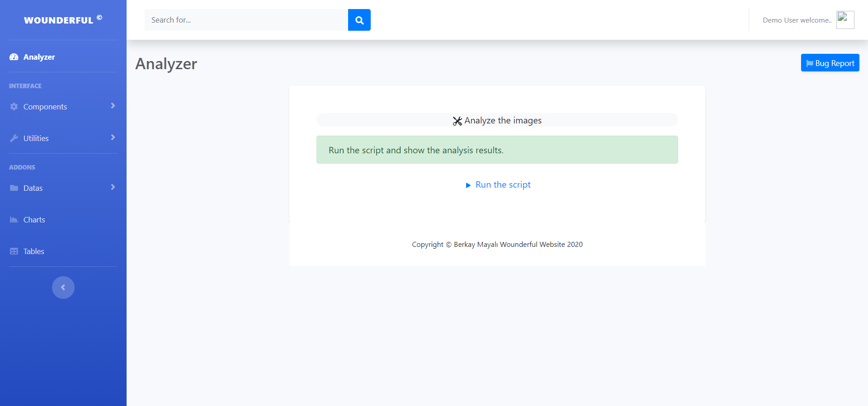This screenshot has height=406, width=868.
Task: Collapse the sidebar with round arrow toggle
Action: point(63,288)
